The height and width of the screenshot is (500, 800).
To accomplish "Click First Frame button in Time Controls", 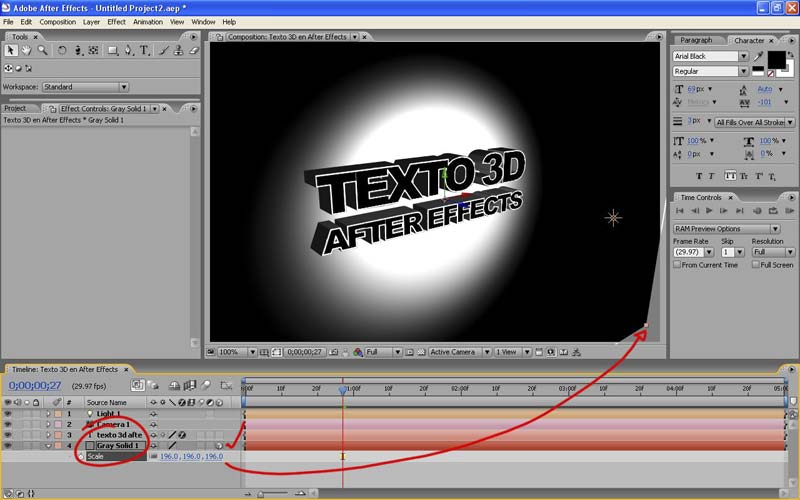I will click(680, 211).
